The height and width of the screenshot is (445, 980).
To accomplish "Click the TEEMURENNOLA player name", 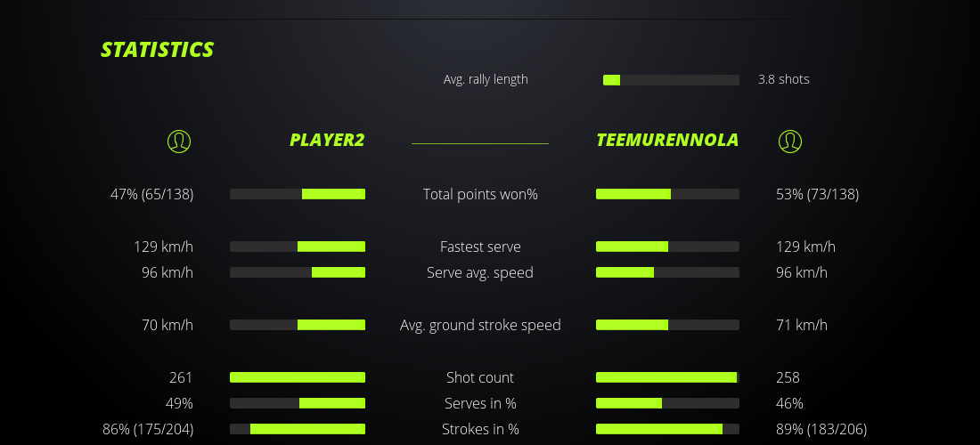I will click(x=667, y=141).
